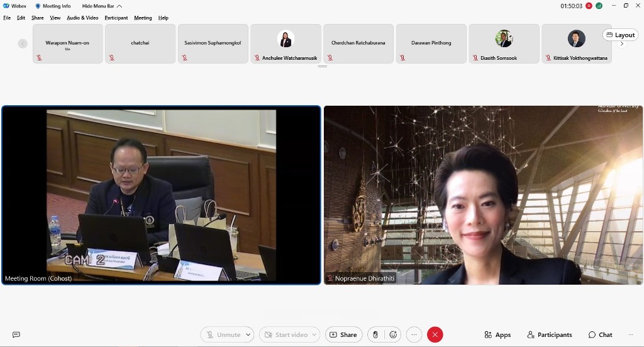644x347 pixels.
Task: Open the Layout options button
Action: coord(621,35)
